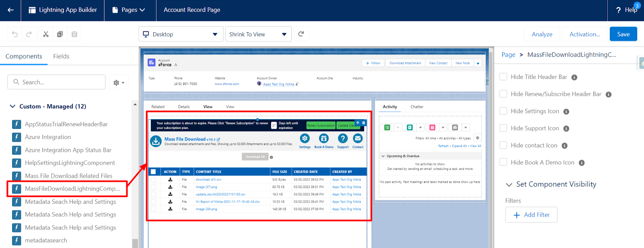Collapse the Set Component Visibility section
Image resolution: width=644 pixels, height=248 pixels.
[509, 184]
